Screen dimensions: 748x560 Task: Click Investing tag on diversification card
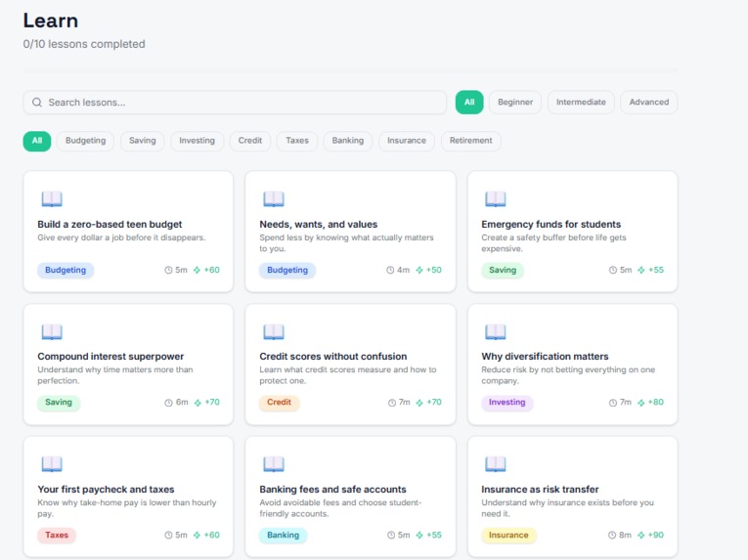(x=507, y=403)
